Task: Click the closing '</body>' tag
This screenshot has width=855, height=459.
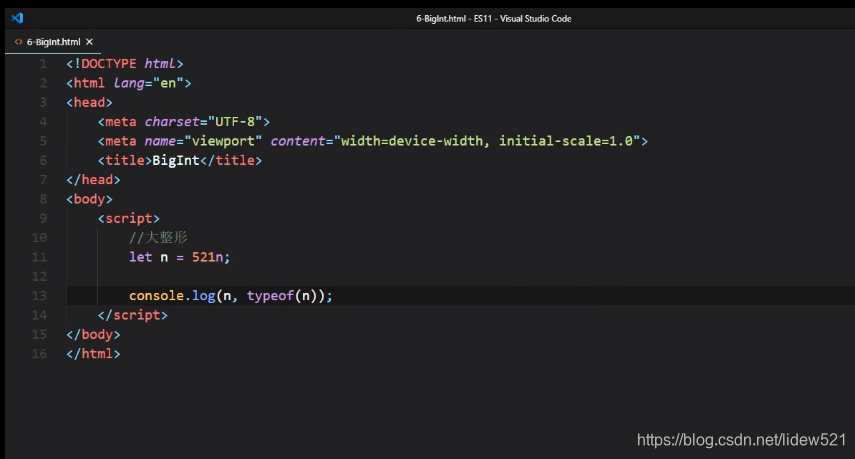Action: click(93, 335)
